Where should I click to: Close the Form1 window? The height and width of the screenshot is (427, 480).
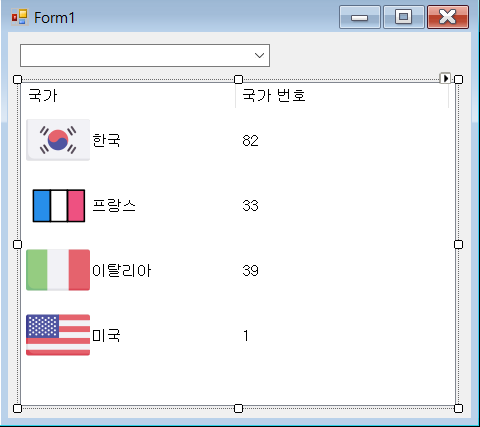point(448,17)
